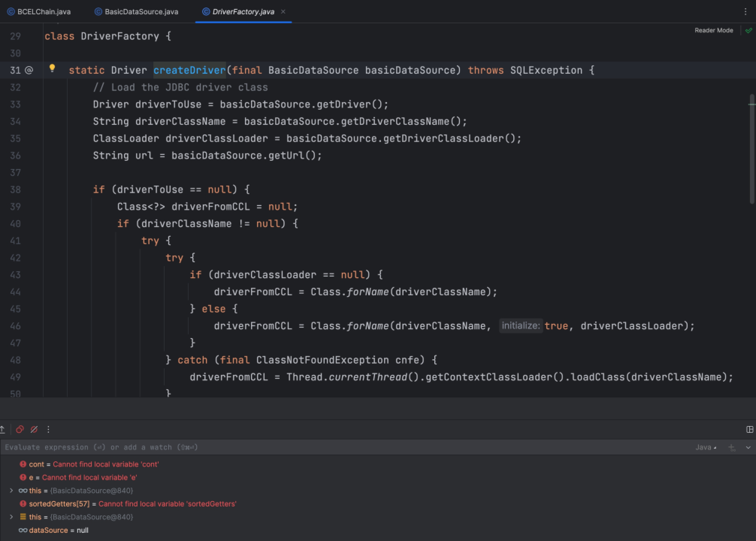Expand the glasses-icon 'this' watch entry
The image size is (756, 541).
pyautogui.click(x=11, y=491)
